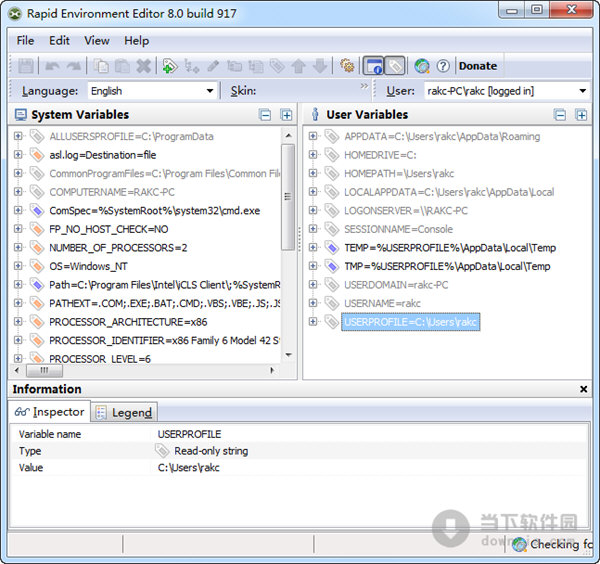Click the Move down arrow icon
Image resolution: width=600 pixels, height=564 pixels.
click(320, 66)
